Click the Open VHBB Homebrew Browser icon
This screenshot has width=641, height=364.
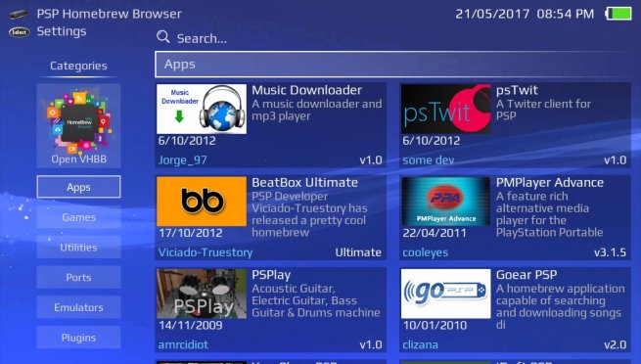point(78,126)
